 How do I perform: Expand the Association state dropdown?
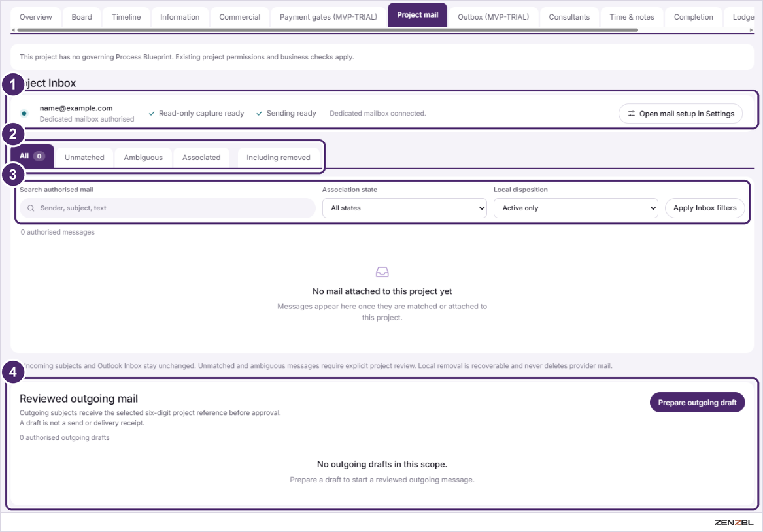[404, 208]
